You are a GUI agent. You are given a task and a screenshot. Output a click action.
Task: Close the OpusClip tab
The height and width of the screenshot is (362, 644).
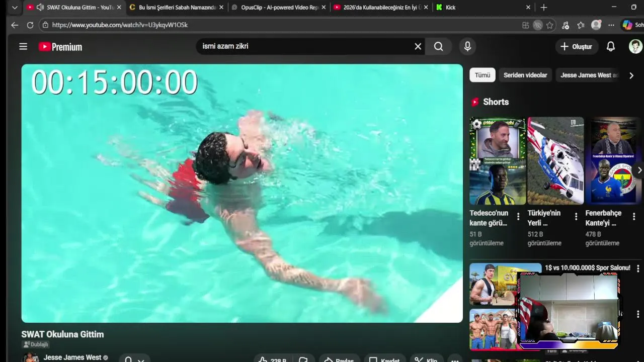(x=324, y=8)
